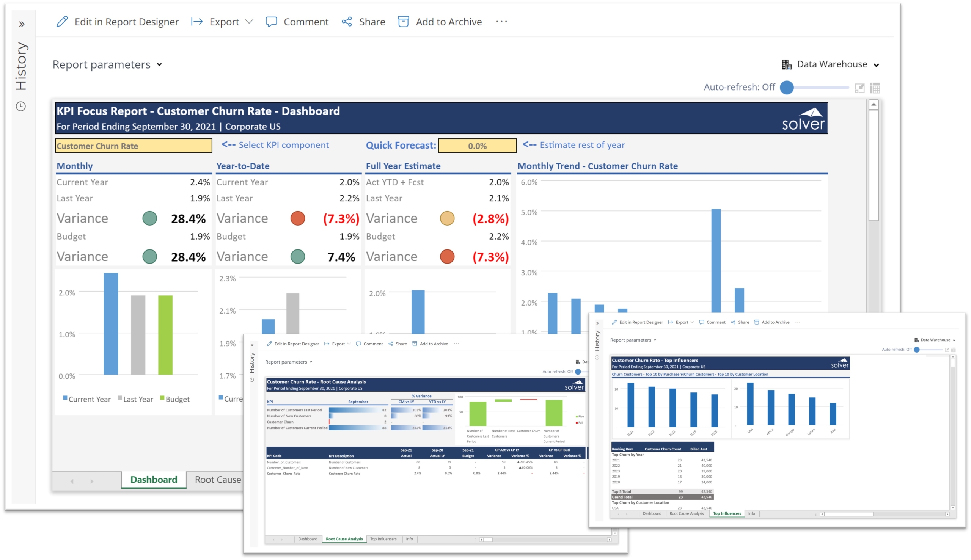Screen dimensions: 971x560
Task: Toggle Auto-refresh in Root Cause Analysis window
Action: pyautogui.click(x=577, y=372)
